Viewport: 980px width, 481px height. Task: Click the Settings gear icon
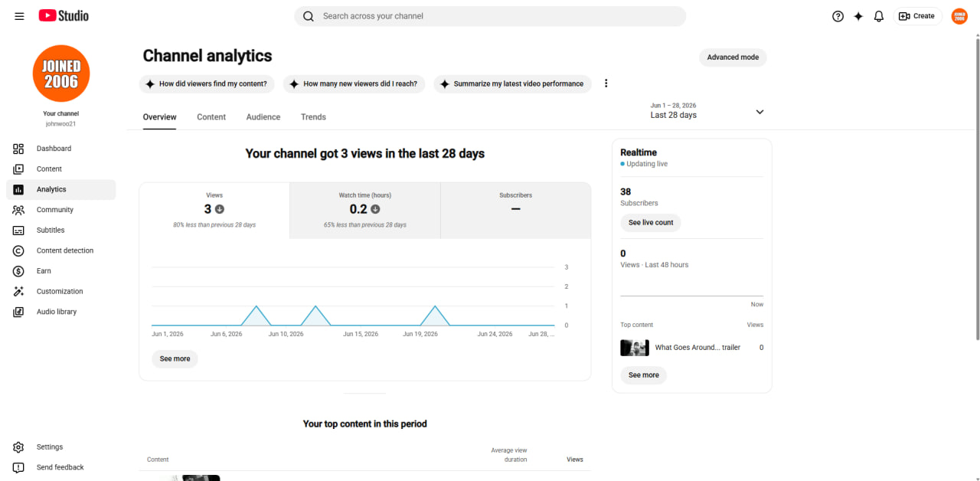pos(18,447)
